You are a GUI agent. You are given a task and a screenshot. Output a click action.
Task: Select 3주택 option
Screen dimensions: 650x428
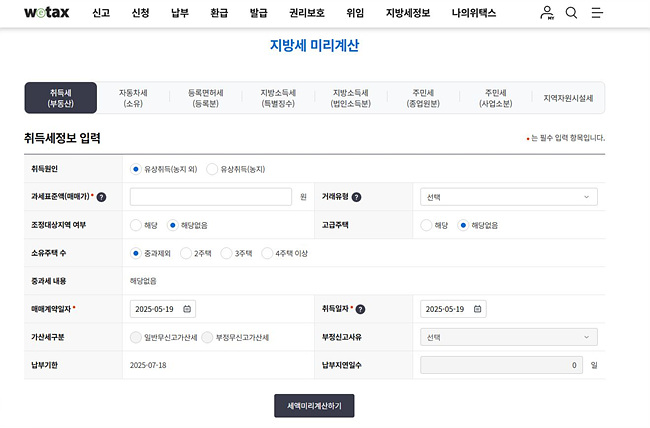click(226, 253)
